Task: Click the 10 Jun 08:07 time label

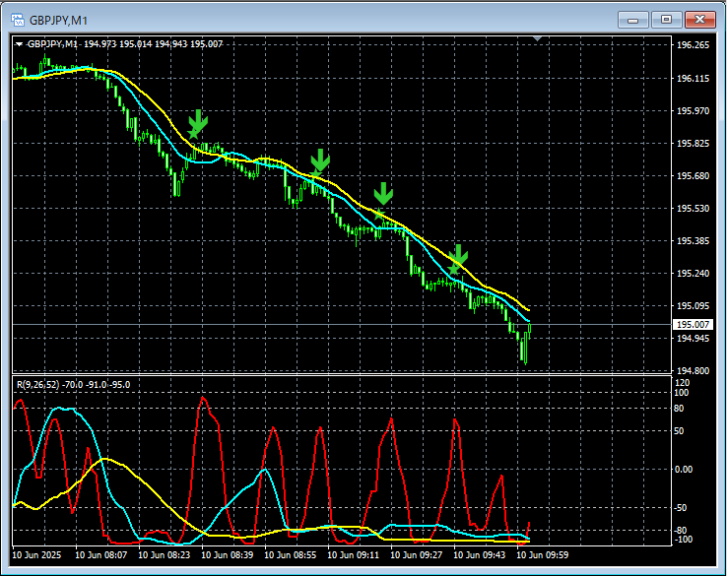Action: [x=103, y=555]
